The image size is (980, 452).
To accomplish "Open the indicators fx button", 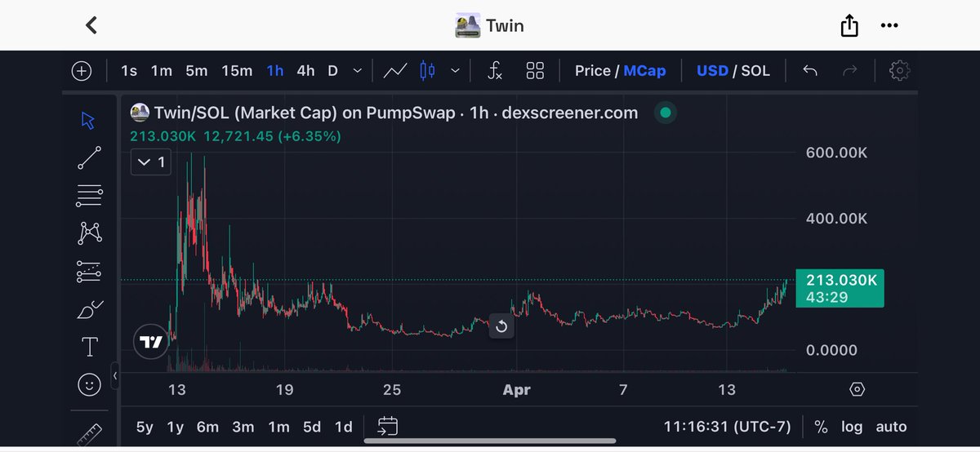I will tap(494, 71).
